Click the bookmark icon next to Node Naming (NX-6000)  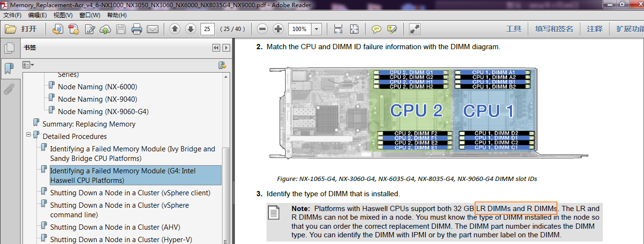(x=52, y=85)
